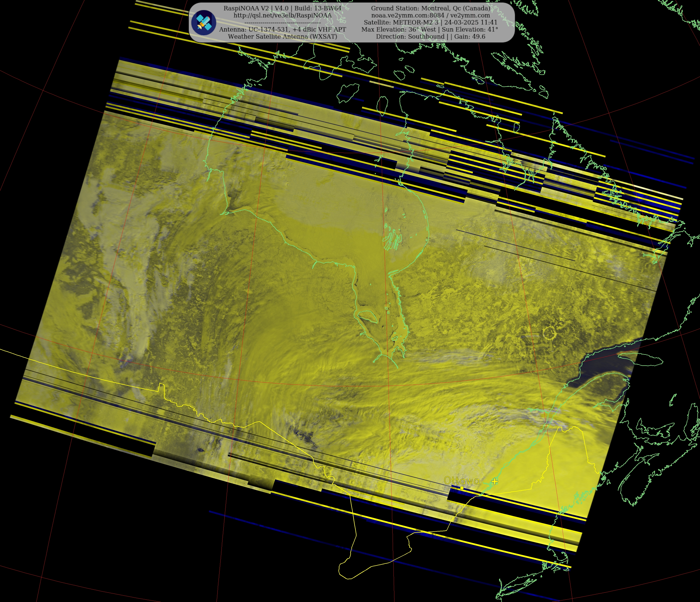The height and width of the screenshot is (602, 700).
Task: Click the yellow plus ground station marker
Action: click(x=494, y=481)
